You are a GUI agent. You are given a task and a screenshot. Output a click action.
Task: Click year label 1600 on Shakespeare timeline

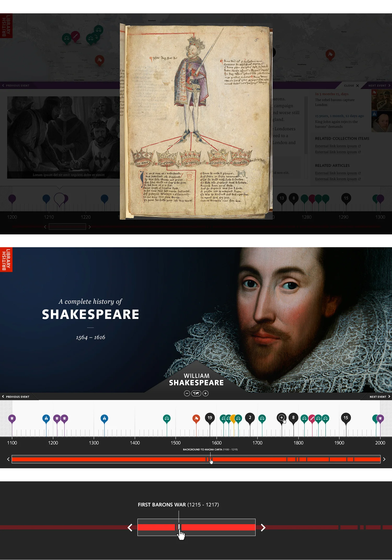point(217,443)
